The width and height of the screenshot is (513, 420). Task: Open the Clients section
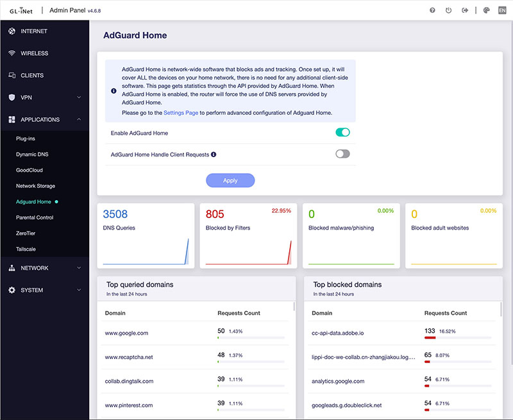tap(32, 75)
